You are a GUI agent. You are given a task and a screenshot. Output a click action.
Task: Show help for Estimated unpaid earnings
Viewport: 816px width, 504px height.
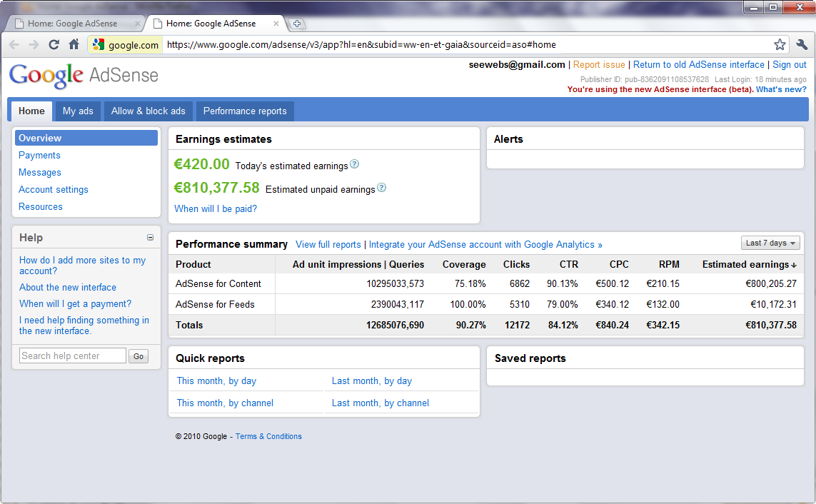click(x=381, y=187)
